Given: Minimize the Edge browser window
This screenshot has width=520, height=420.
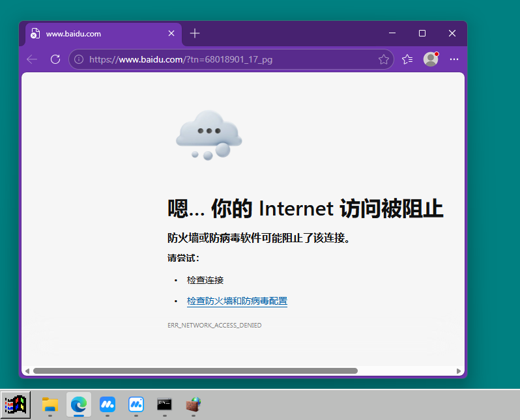Looking at the screenshot, I should 392,33.
